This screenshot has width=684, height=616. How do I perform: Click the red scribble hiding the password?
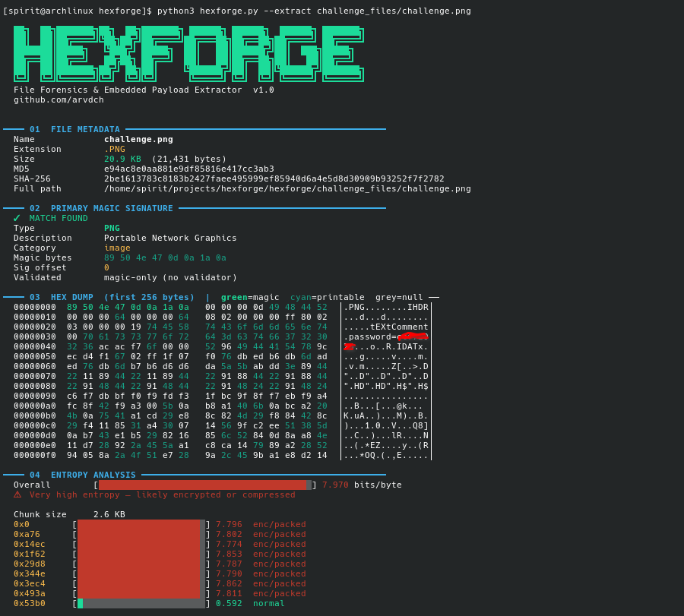coord(411,337)
